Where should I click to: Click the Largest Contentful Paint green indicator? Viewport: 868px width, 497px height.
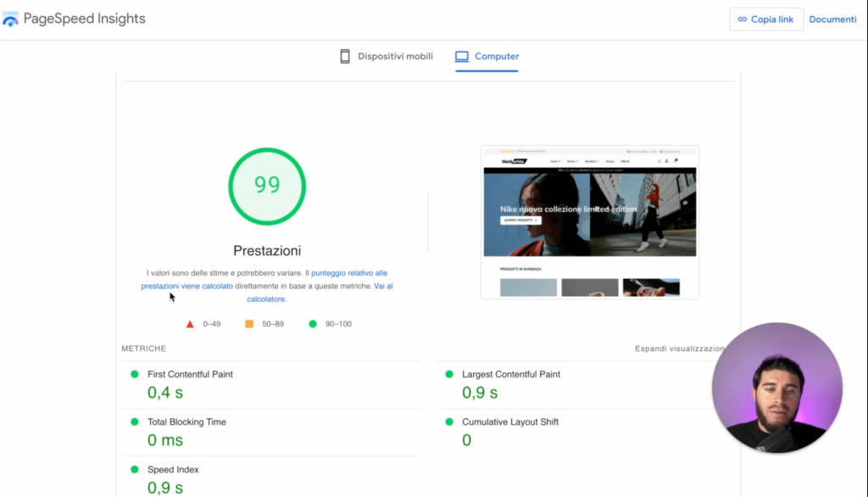(448, 374)
